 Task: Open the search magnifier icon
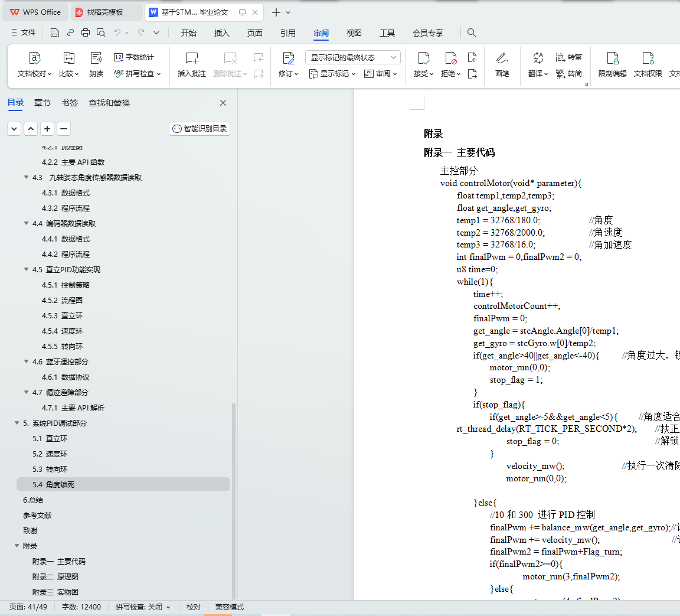[472, 32]
